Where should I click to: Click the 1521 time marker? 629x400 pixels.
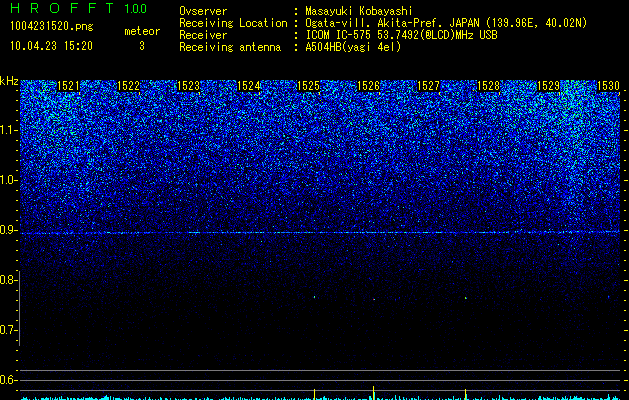pyautogui.click(x=69, y=86)
